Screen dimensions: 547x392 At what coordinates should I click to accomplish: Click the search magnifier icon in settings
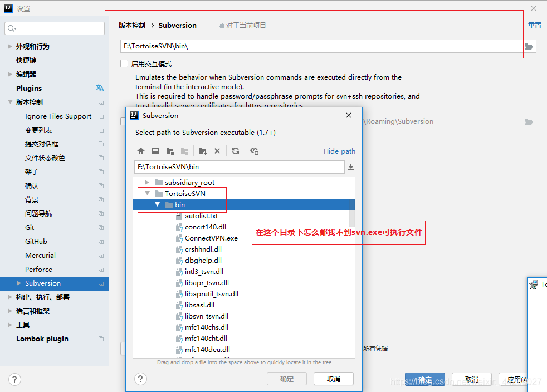tap(12, 28)
